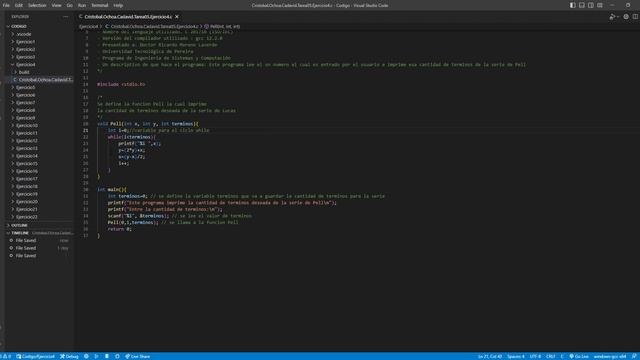Click the Ejercicio4 breadcrumb segment
Viewport: 640px width, 360px height.
[x=89, y=26]
